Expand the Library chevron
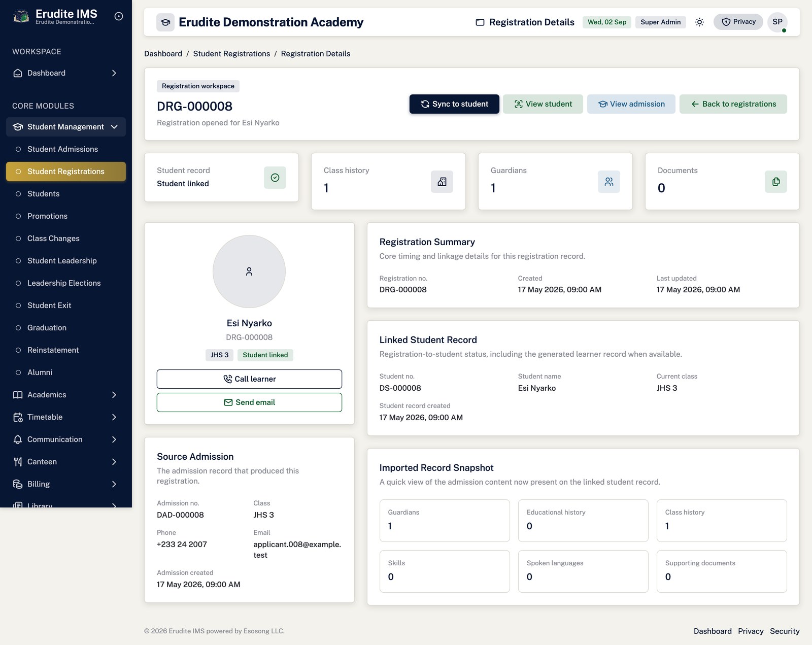Viewport: 812px width, 645px height. coord(114,505)
